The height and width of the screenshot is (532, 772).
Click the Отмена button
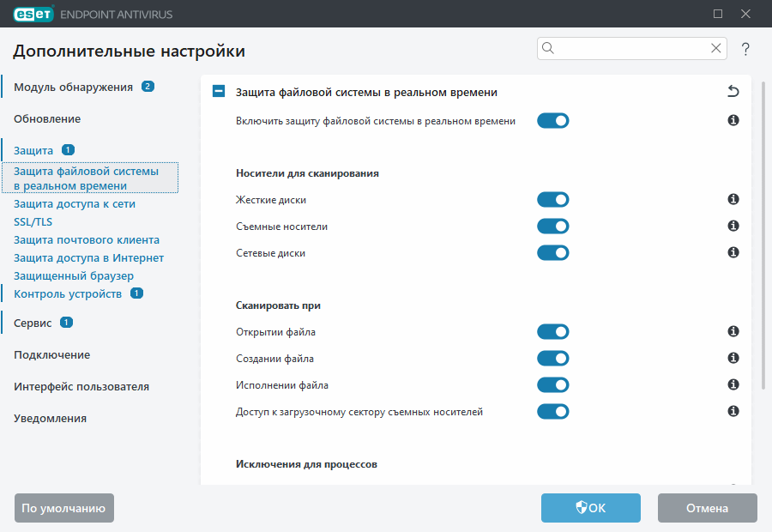tap(707, 507)
